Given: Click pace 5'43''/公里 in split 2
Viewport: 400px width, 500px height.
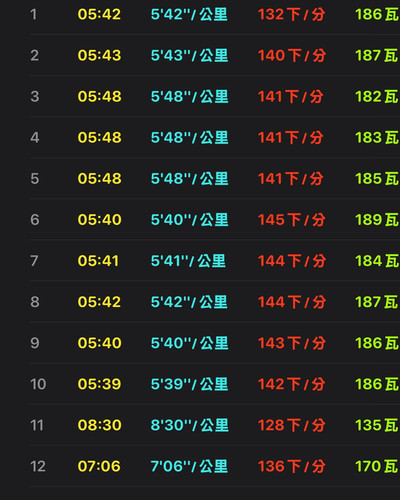Looking at the screenshot, I should 189,55.
